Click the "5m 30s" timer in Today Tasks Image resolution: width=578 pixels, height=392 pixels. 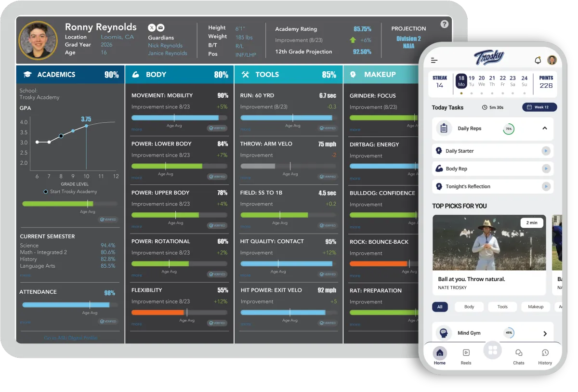[x=493, y=107]
